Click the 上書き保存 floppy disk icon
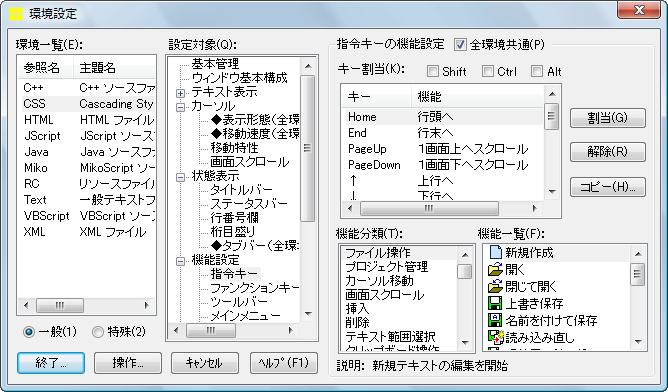Image resolution: width=668 pixels, height=392 pixels. coord(495,303)
